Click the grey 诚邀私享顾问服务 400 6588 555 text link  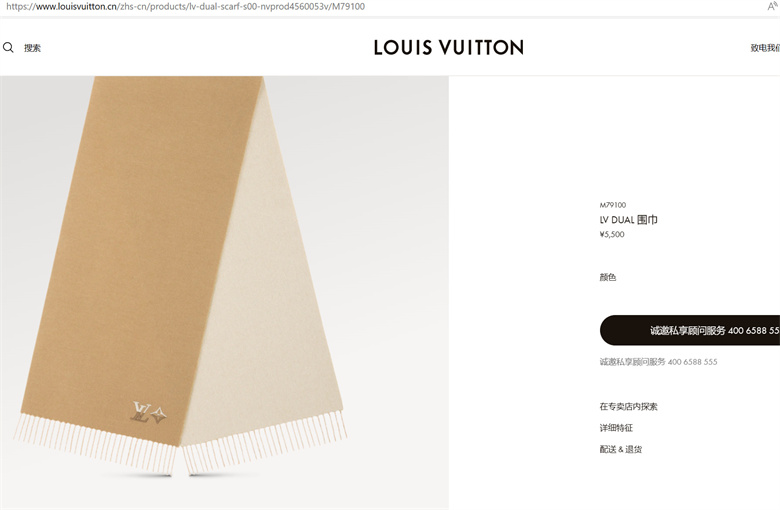tap(658, 362)
